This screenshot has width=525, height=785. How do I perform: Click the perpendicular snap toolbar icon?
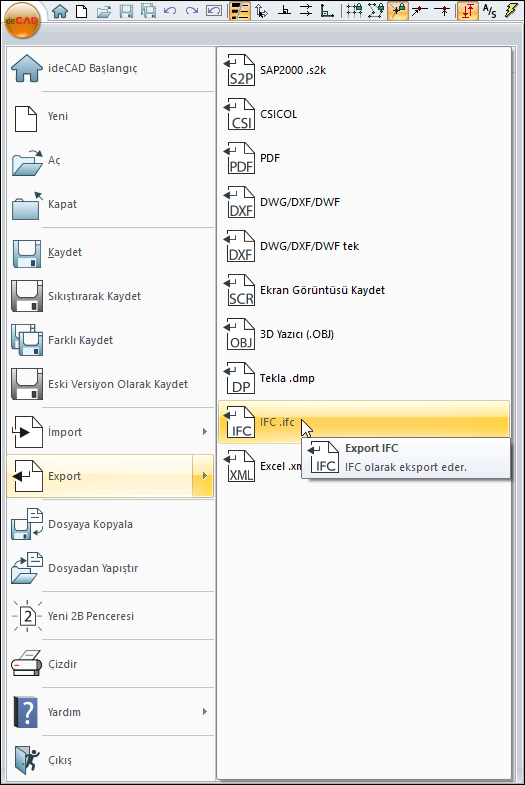pos(284,11)
